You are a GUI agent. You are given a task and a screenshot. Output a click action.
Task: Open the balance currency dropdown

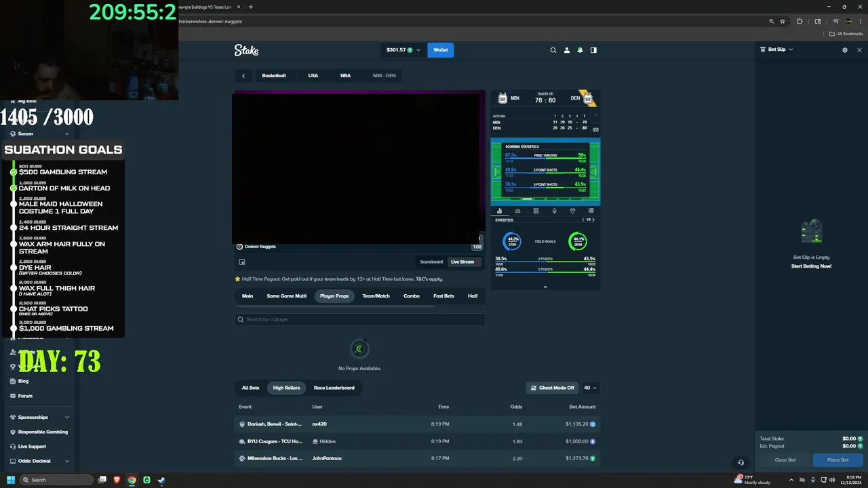(403, 50)
